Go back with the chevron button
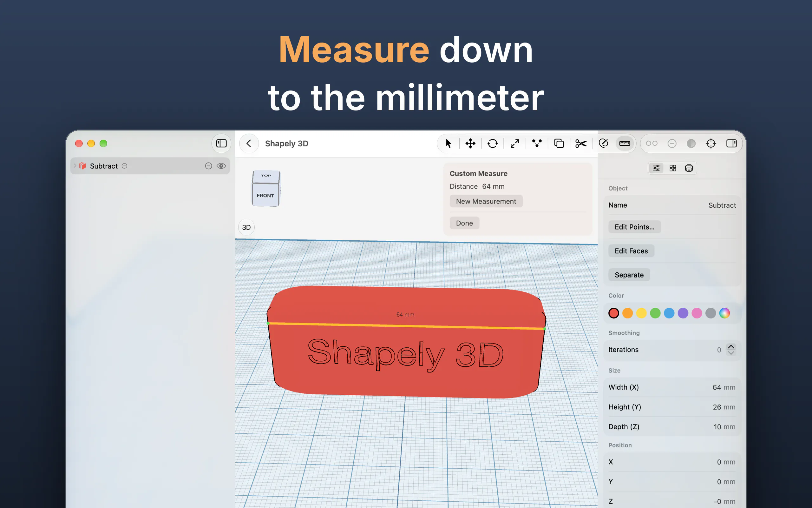Image resolution: width=812 pixels, height=508 pixels. click(249, 144)
